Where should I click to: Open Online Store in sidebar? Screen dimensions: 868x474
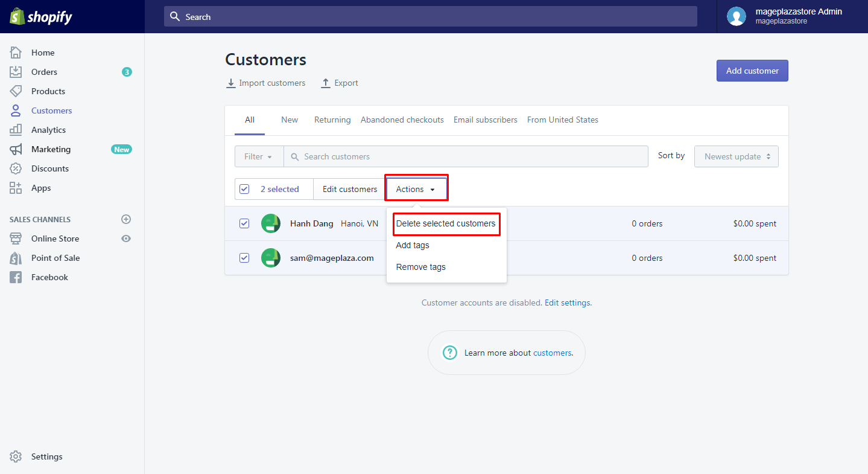coord(55,239)
